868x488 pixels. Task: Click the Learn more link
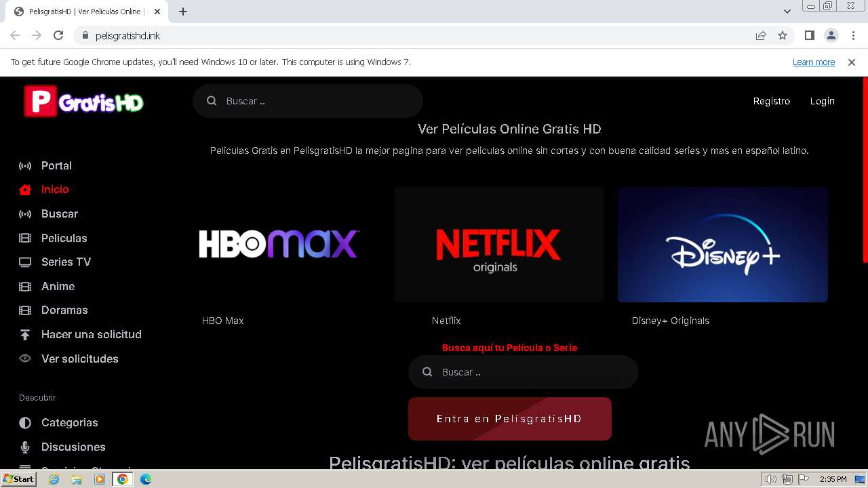[814, 62]
